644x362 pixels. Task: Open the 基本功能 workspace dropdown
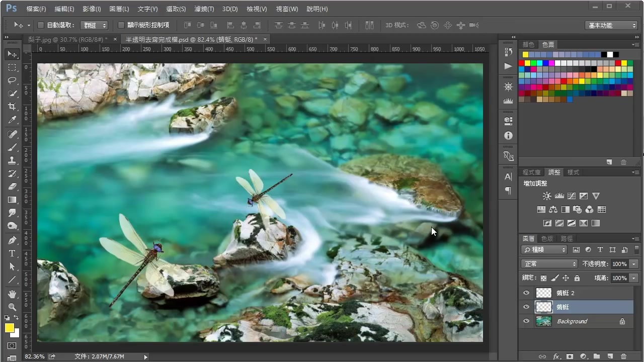pos(611,25)
